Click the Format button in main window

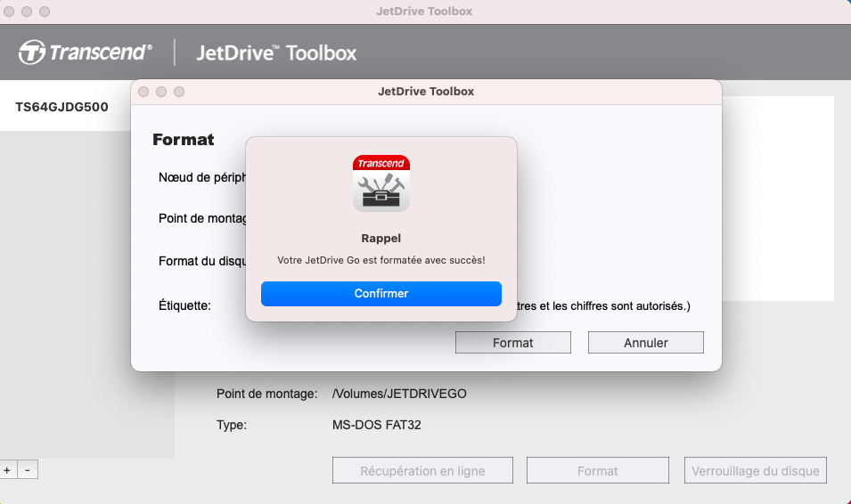coord(598,470)
